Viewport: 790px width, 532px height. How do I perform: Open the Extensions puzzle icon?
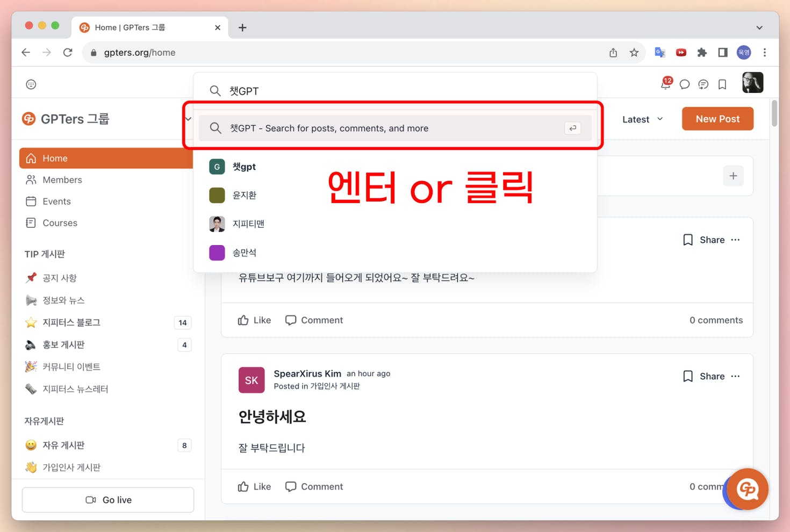click(702, 52)
